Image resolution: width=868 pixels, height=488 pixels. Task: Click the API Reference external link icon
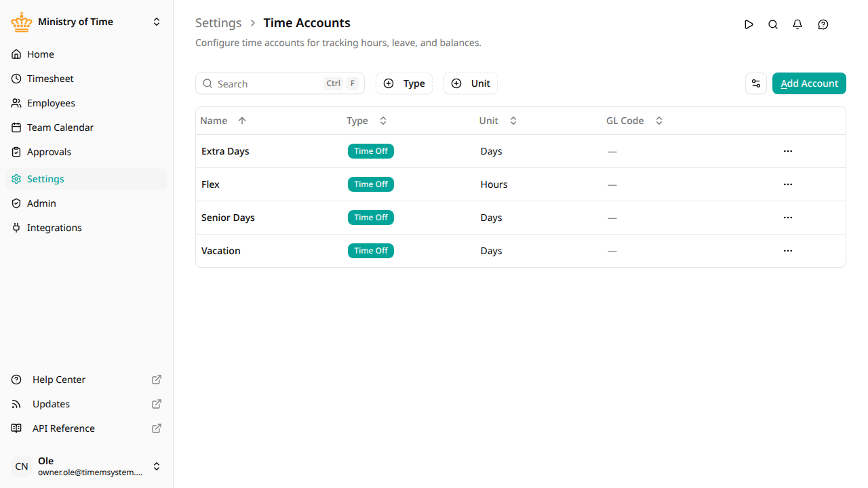tap(157, 428)
